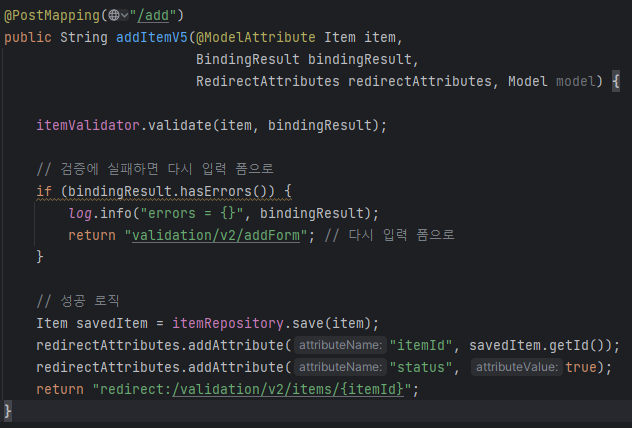Click the comment "// 검증에 실패하면 다시 입력 폼으로"

[155, 169]
